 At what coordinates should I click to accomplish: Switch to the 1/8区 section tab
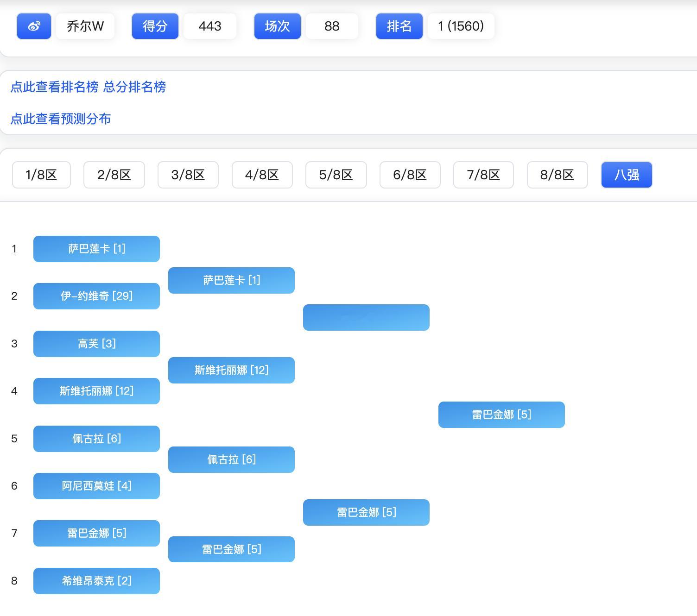pyautogui.click(x=41, y=175)
